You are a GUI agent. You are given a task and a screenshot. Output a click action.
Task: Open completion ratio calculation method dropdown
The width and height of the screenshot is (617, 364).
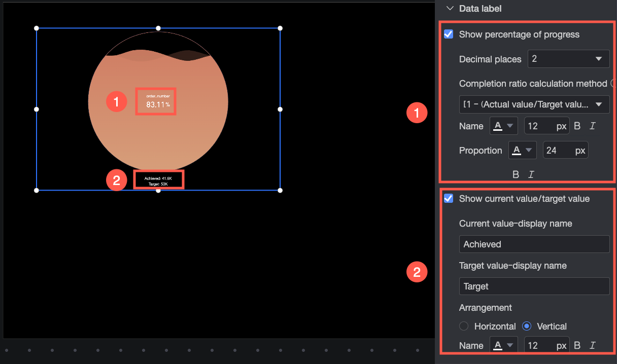click(534, 104)
